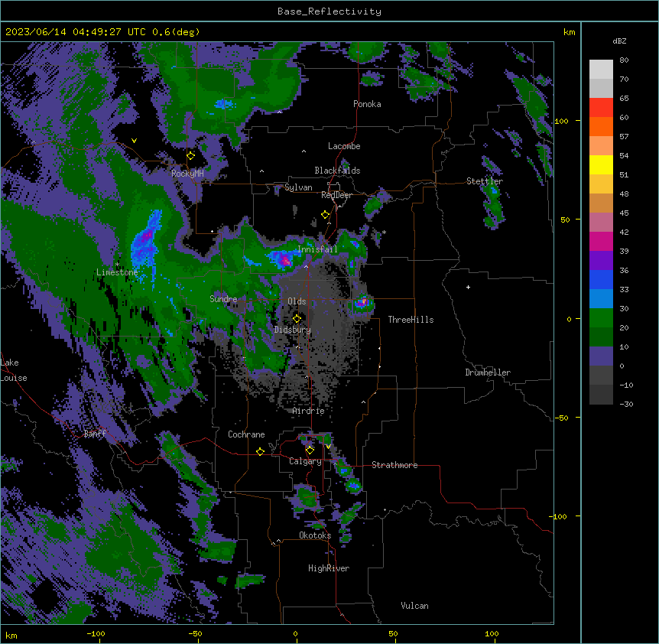Click the Didsbury town label
Image resolution: width=659 pixels, height=644 pixels.
[293, 330]
